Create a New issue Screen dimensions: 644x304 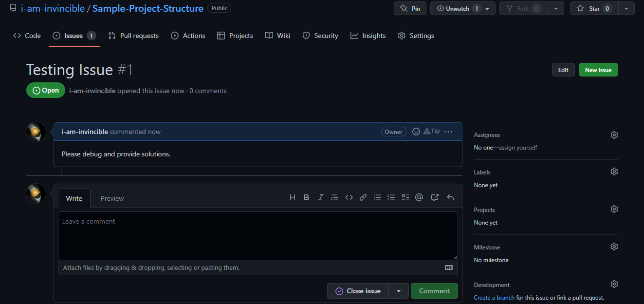[598, 70]
